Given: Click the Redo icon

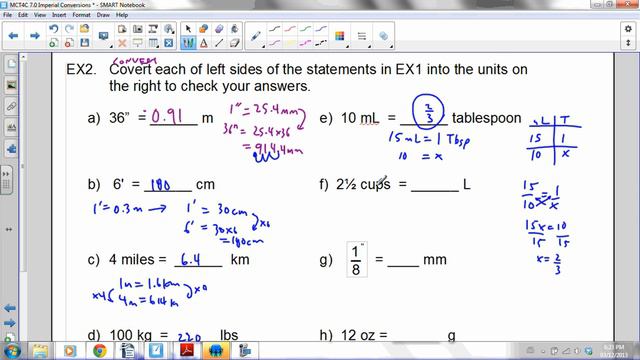Looking at the screenshot, I should tap(69, 29).
